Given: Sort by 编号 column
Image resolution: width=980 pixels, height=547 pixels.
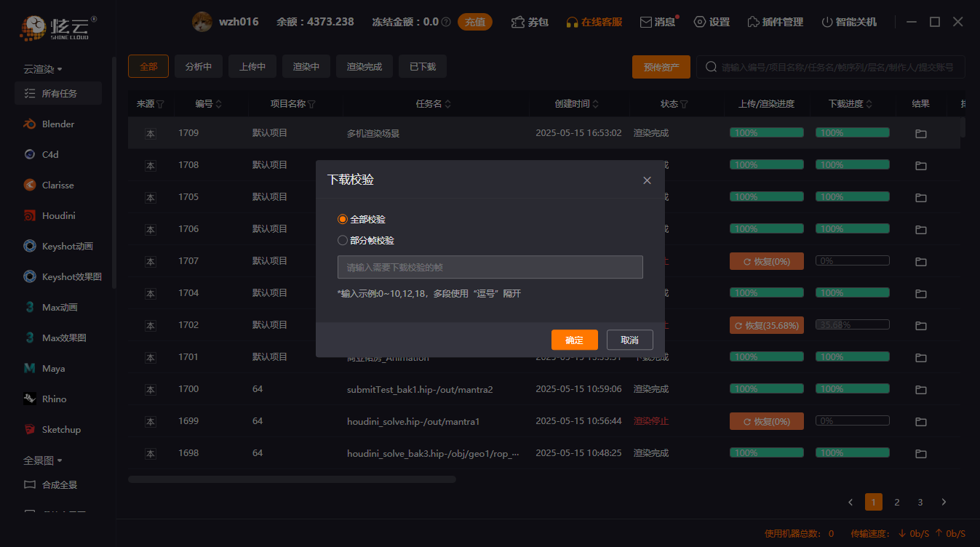Looking at the screenshot, I should pos(218,104).
